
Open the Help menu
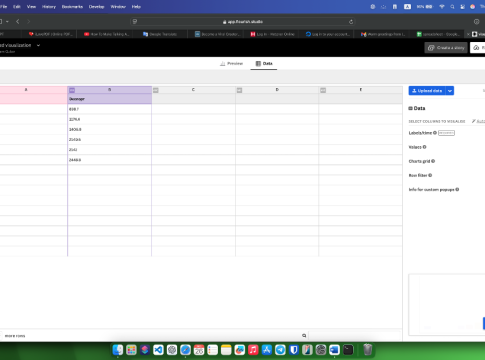click(136, 7)
